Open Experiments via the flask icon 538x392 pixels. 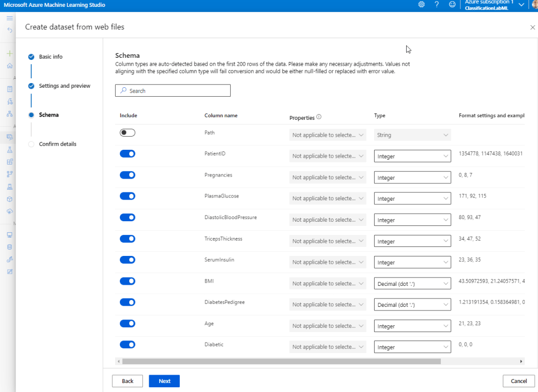point(9,150)
